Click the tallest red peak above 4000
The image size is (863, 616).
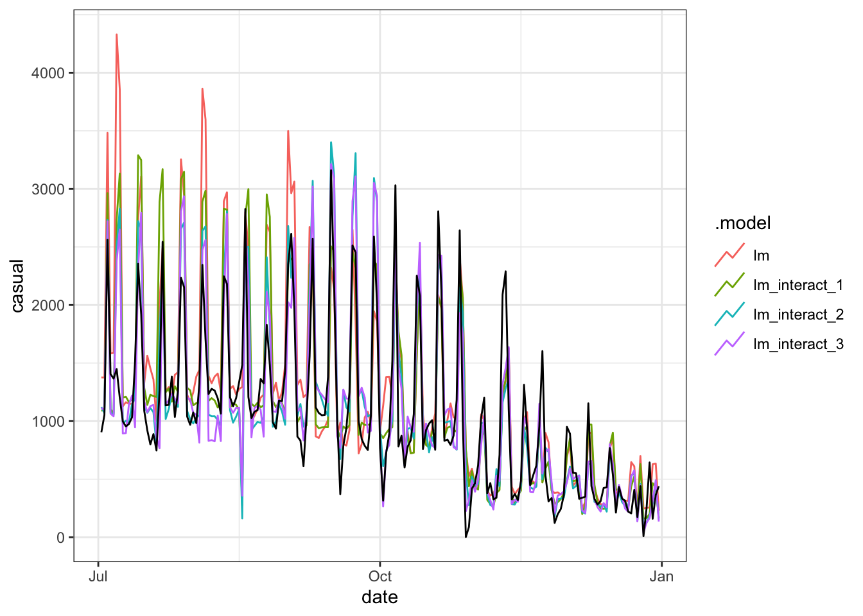(x=116, y=35)
